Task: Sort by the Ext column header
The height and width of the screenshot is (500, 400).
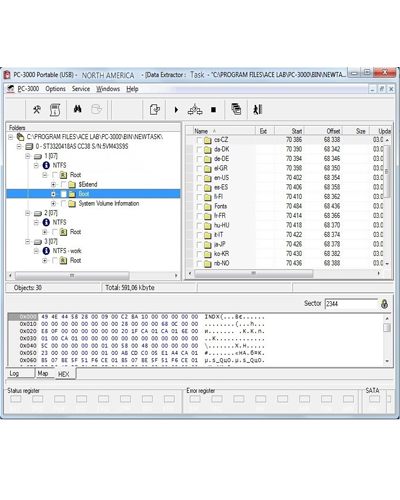Action: pyautogui.click(x=265, y=131)
